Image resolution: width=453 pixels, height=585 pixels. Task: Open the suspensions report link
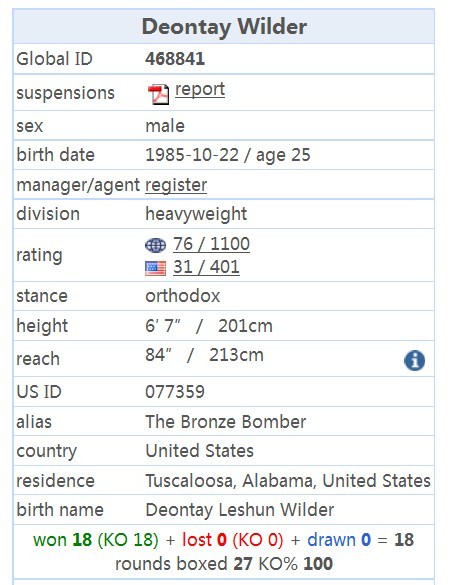pos(200,90)
